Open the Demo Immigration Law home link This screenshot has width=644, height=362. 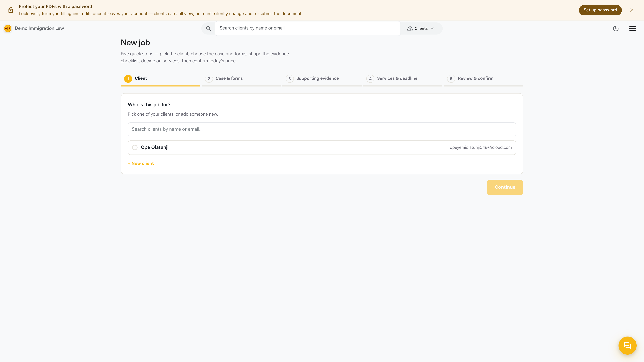pos(39,28)
